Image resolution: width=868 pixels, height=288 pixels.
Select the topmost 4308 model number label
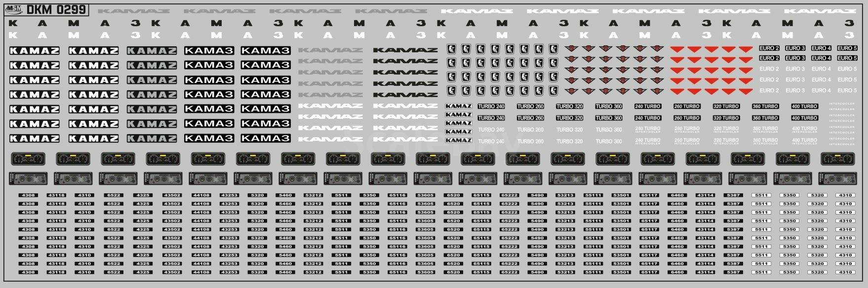point(28,195)
